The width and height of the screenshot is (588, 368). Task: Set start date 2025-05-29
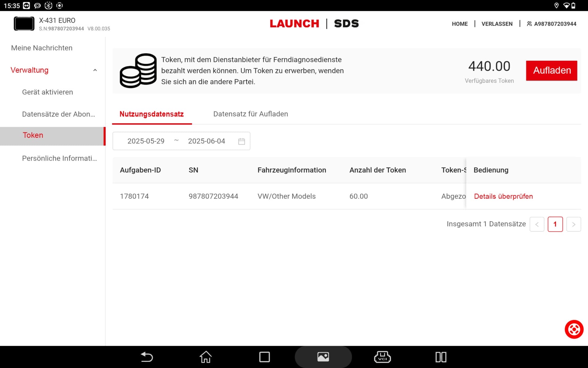[x=146, y=141]
